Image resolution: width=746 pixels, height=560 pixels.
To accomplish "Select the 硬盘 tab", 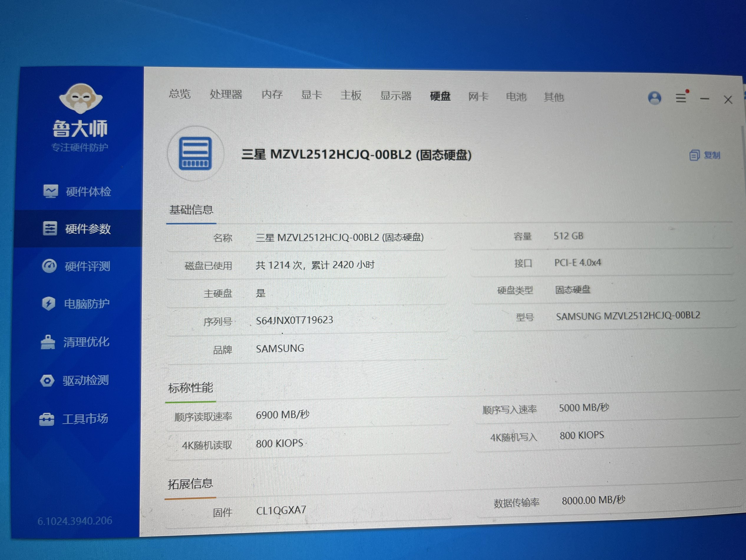I will 440,96.
